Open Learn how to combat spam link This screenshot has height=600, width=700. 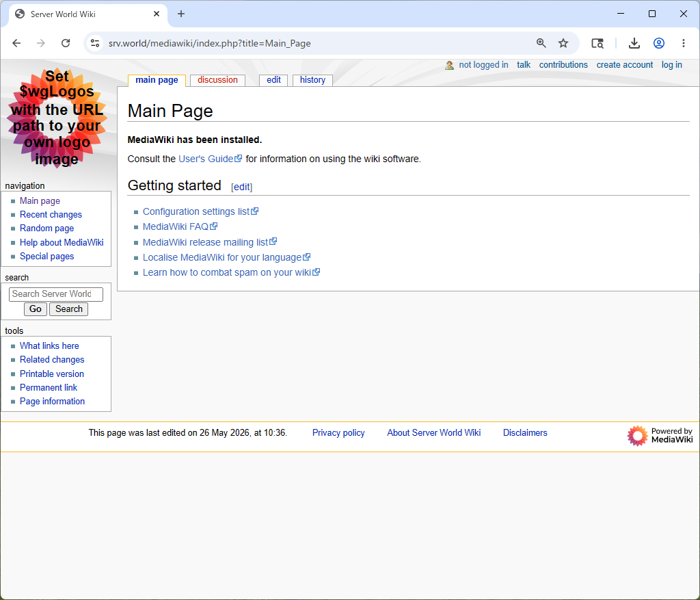231,273
